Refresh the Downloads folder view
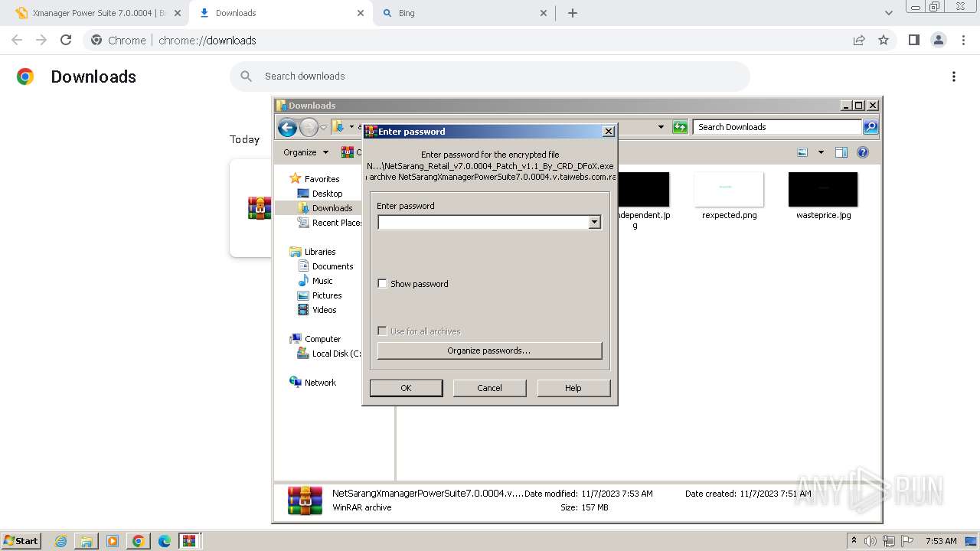Screen dimensions: 980x551 pos(680,127)
